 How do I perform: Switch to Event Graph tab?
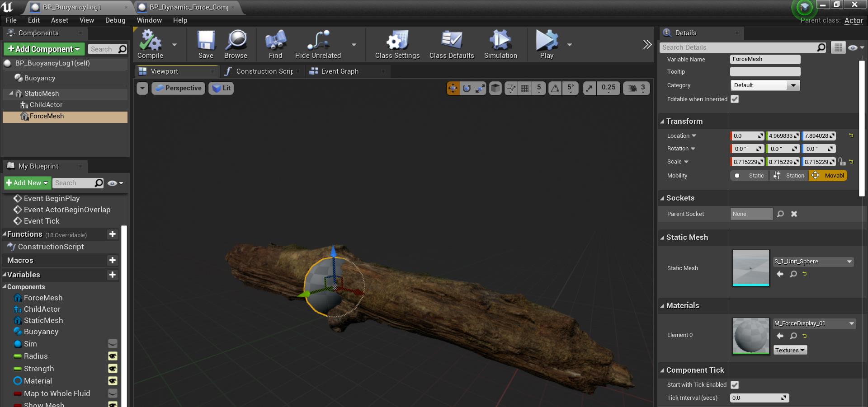pyautogui.click(x=340, y=71)
